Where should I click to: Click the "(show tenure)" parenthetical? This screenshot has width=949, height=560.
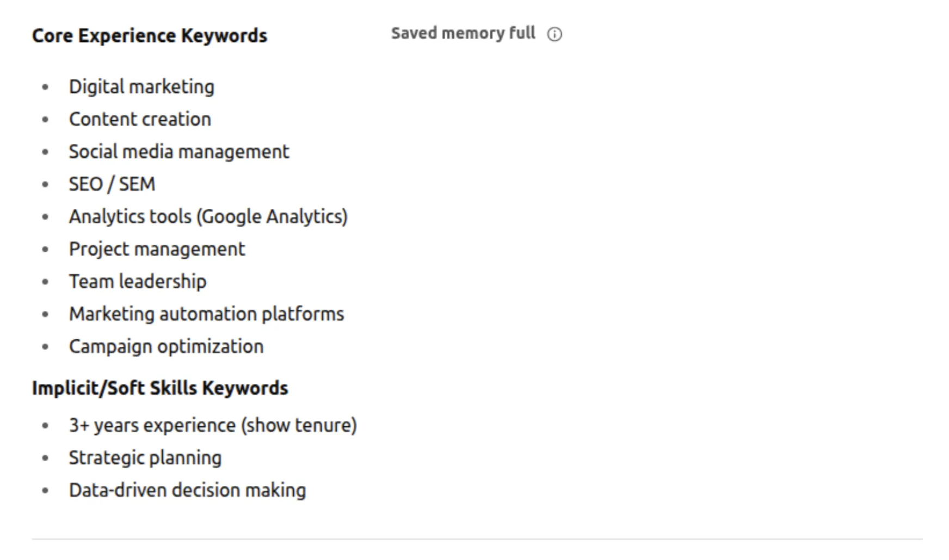299,425
